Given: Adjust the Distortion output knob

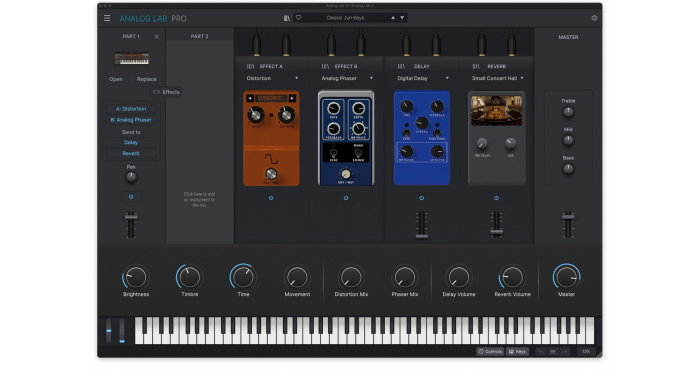Looking at the screenshot, I should pos(286,115).
